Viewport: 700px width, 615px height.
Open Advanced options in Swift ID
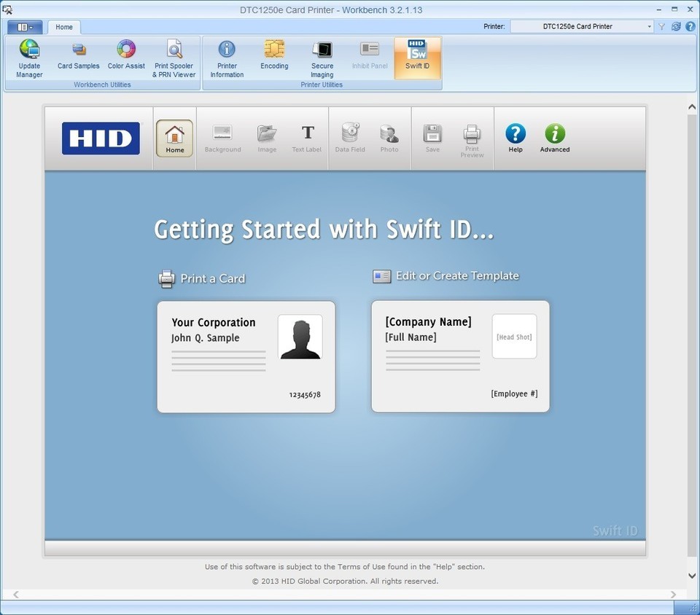point(555,138)
